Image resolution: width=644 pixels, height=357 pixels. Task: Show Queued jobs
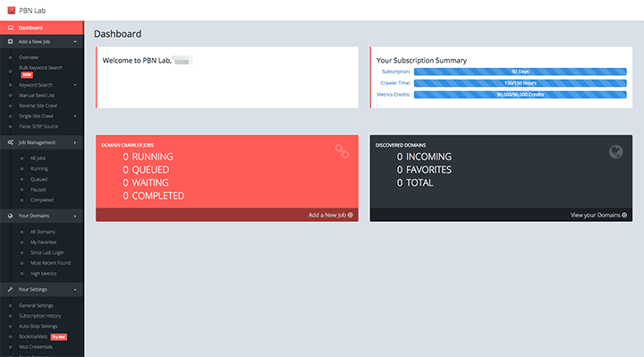point(38,180)
